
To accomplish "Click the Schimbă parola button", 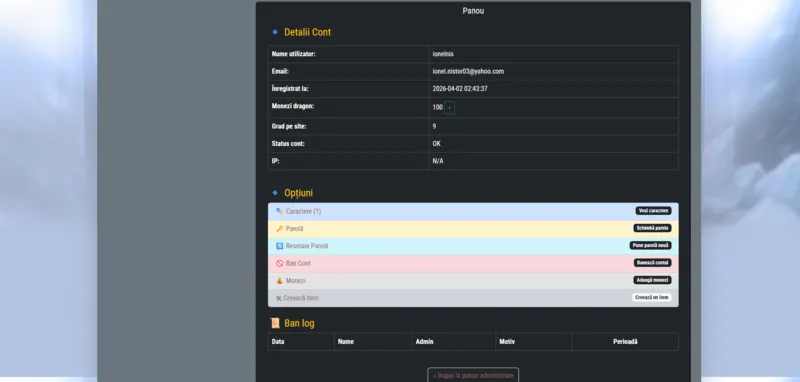I will [652, 228].
